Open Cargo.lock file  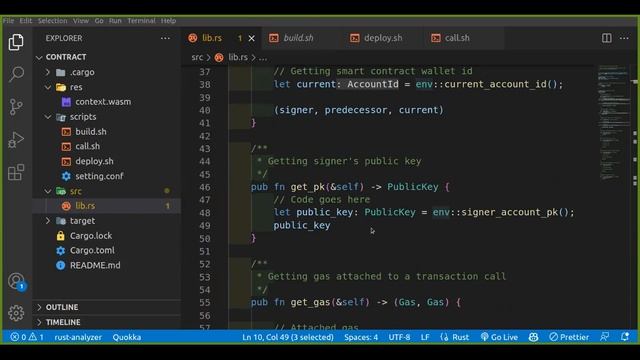click(x=91, y=236)
